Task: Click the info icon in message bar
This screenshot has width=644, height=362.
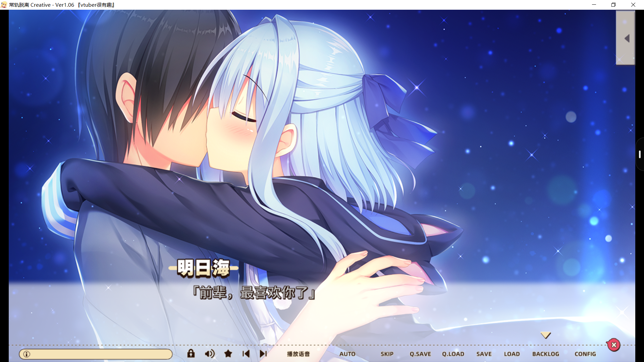Action: [x=27, y=354]
